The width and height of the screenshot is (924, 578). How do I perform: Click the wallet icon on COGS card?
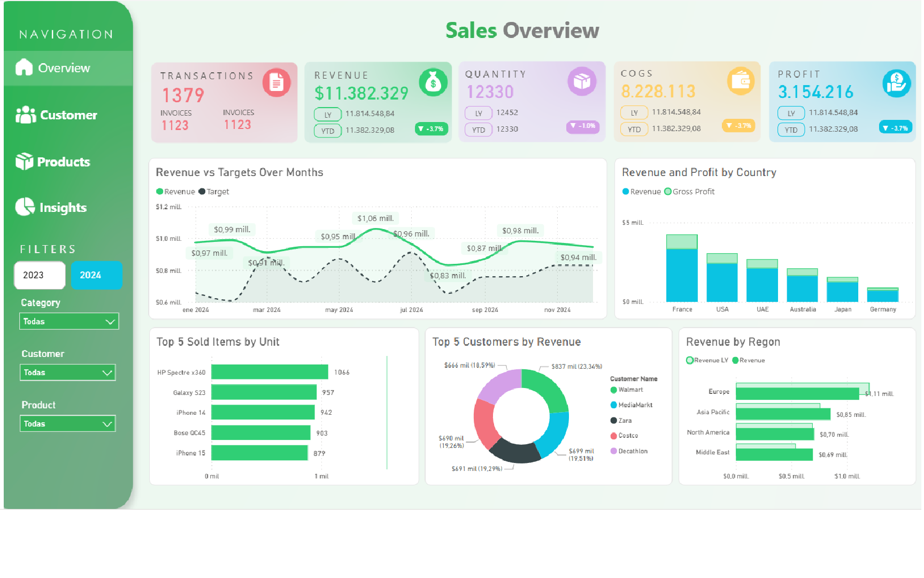(741, 81)
